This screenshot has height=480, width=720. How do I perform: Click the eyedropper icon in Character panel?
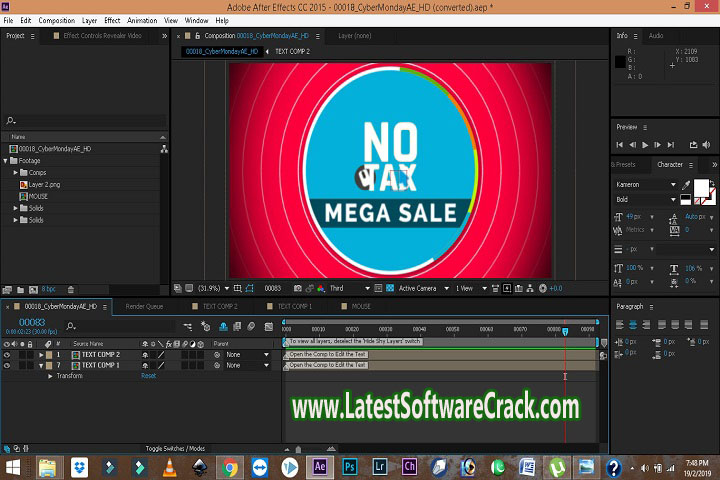click(686, 185)
